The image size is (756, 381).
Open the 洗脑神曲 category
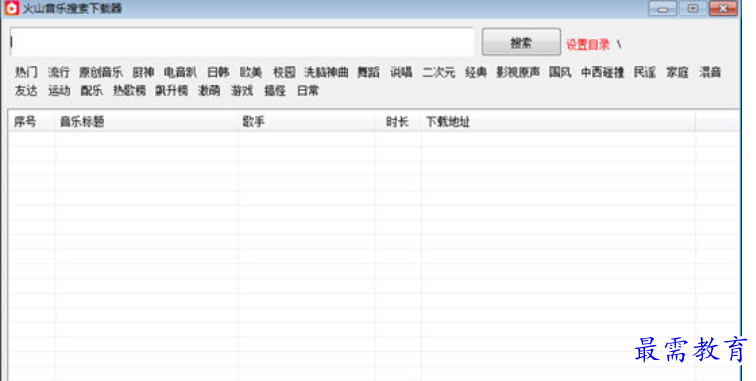(x=326, y=72)
